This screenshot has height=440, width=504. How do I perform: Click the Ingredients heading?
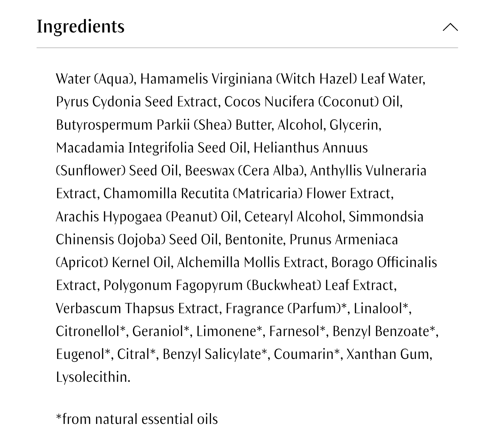[81, 26]
